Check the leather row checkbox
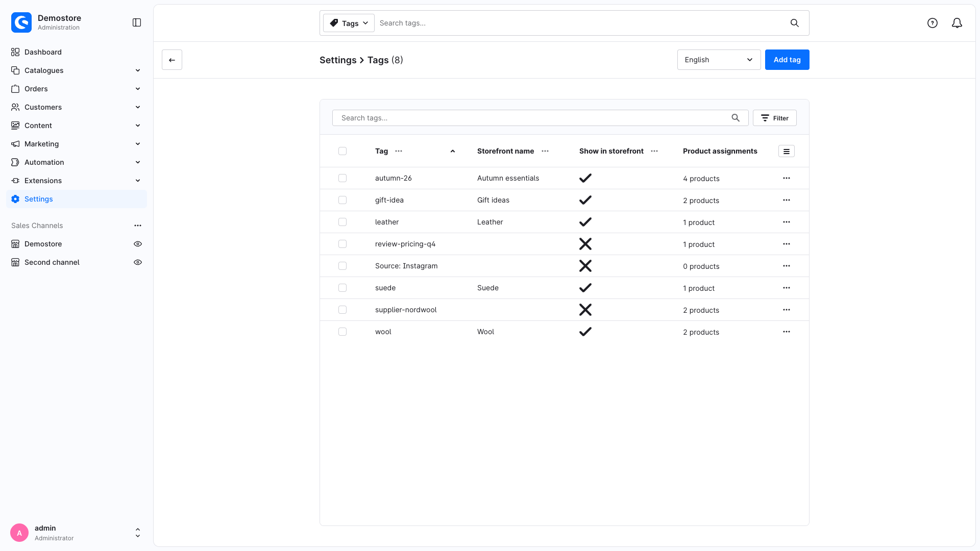This screenshot has width=980, height=551. click(342, 222)
